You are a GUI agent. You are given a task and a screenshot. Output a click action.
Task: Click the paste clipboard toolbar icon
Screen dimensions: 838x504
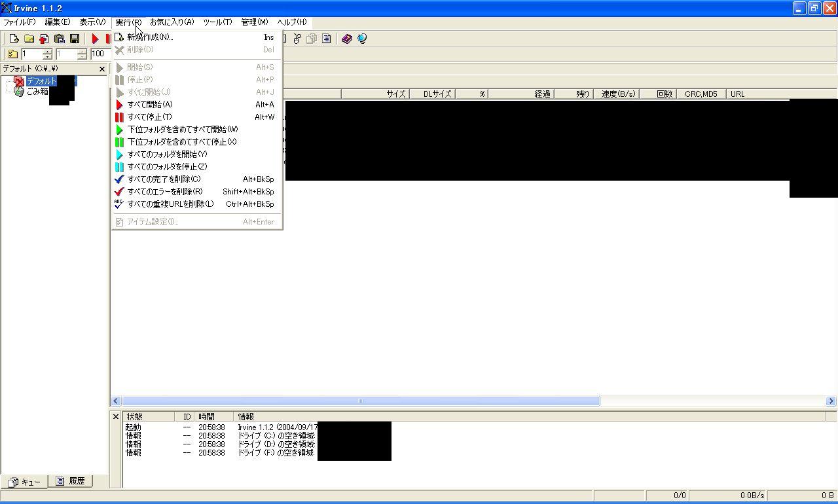pyautogui.click(x=59, y=39)
